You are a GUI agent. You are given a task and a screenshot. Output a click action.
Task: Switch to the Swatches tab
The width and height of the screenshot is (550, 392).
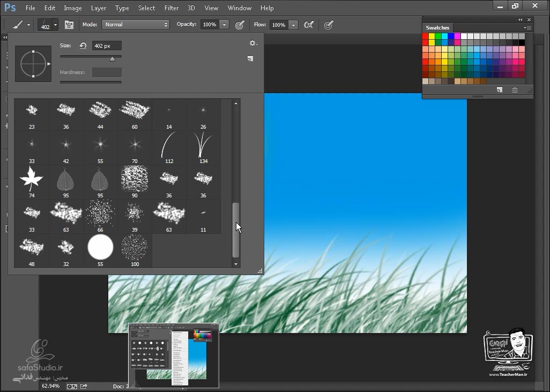click(437, 27)
